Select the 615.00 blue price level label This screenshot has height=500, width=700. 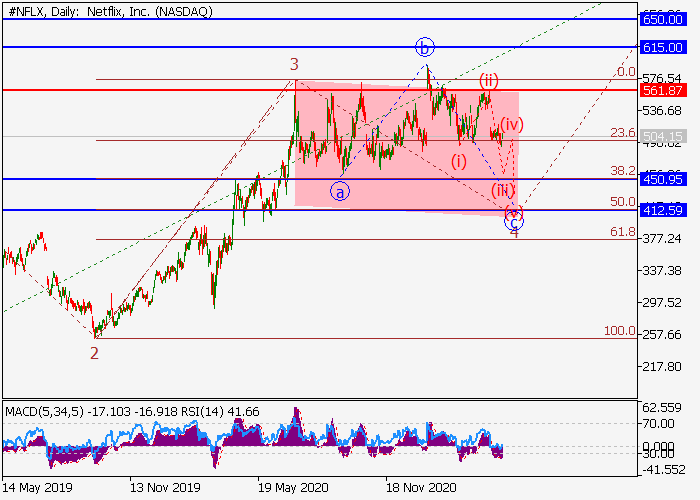[662, 47]
